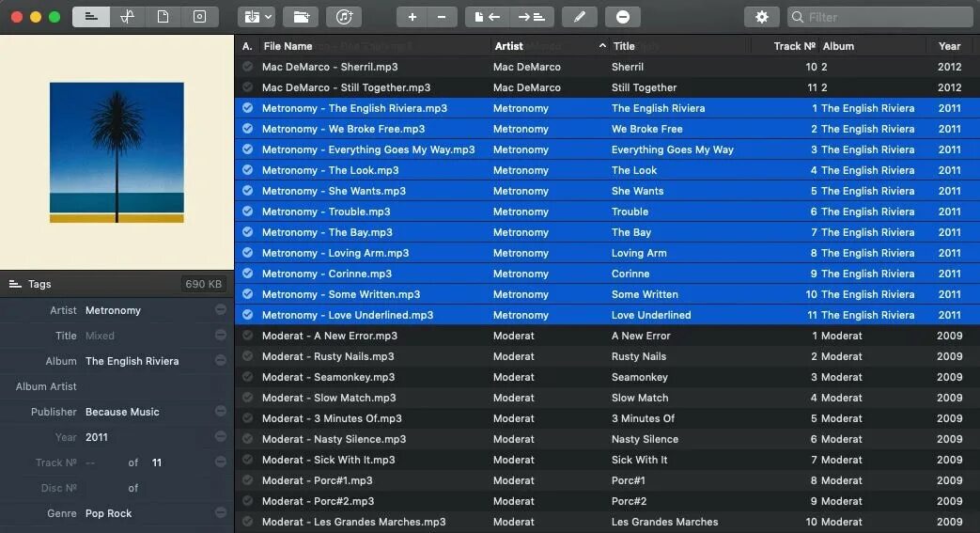Select file Metronomy - Everything Goes My Way.mp3
980x533 pixels.
pyautogui.click(x=368, y=149)
